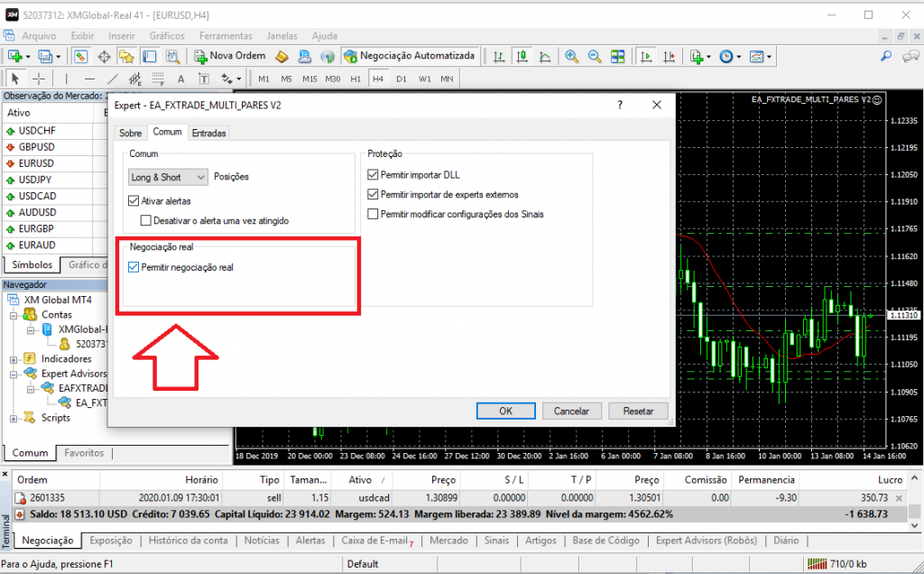This screenshot has height=574, width=924.
Task: Select order 2601335 row
Action: (x=459, y=498)
